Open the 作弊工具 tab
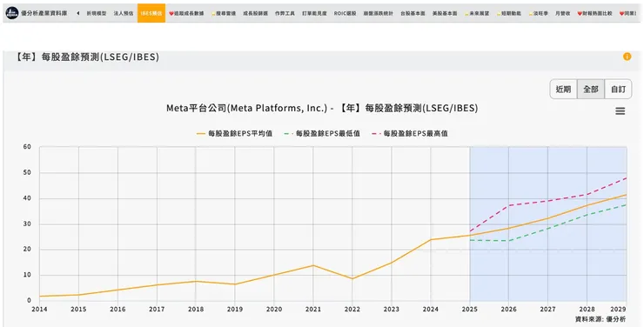This screenshot has height=327, width=644. [285, 14]
